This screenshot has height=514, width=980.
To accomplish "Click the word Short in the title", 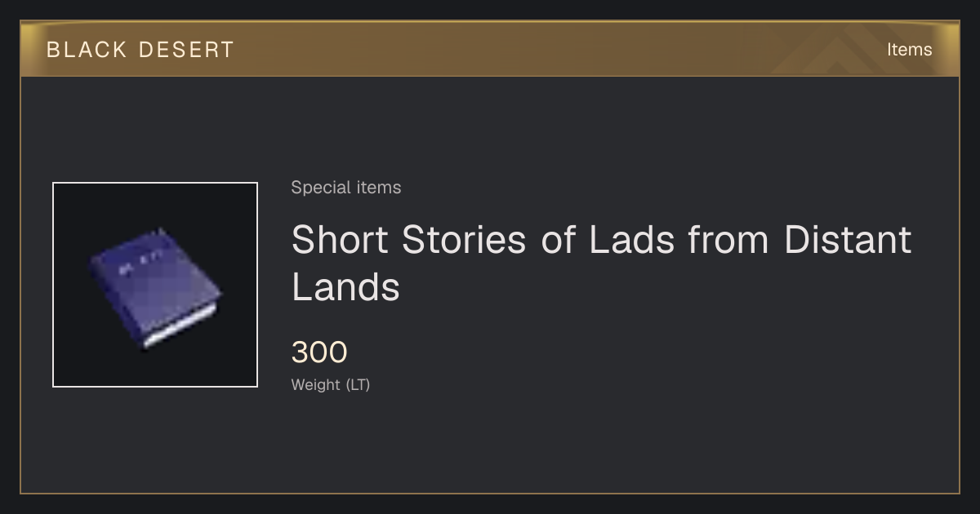I will tap(340, 240).
